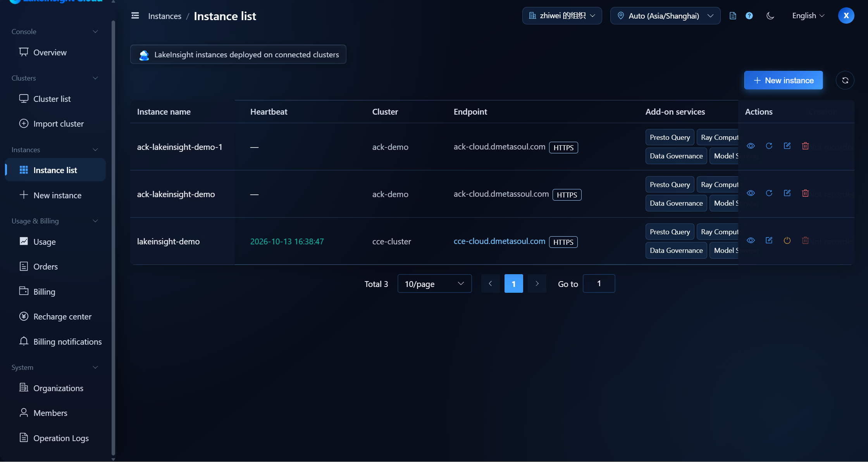Image resolution: width=868 pixels, height=462 pixels.
Task: Edit the ack-lakeinsight-demo row instance
Action: [x=787, y=193]
